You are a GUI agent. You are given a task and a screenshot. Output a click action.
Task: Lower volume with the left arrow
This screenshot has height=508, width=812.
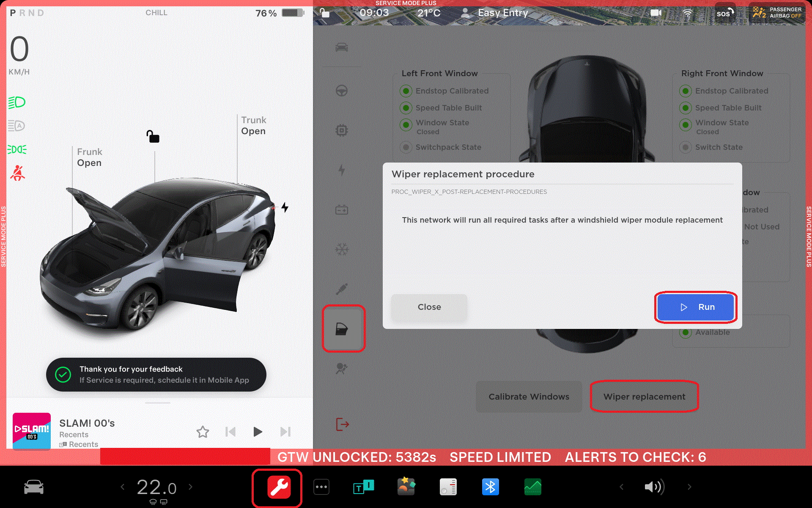(621, 487)
